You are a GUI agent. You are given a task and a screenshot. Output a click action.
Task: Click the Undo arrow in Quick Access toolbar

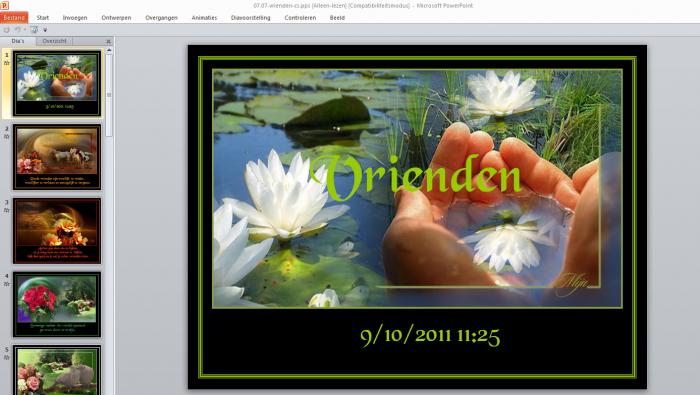click(18, 29)
